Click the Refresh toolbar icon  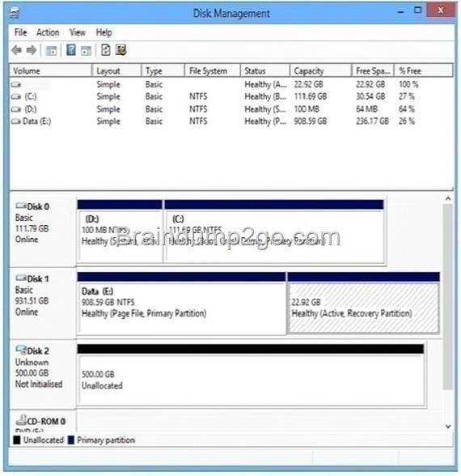pos(105,50)
